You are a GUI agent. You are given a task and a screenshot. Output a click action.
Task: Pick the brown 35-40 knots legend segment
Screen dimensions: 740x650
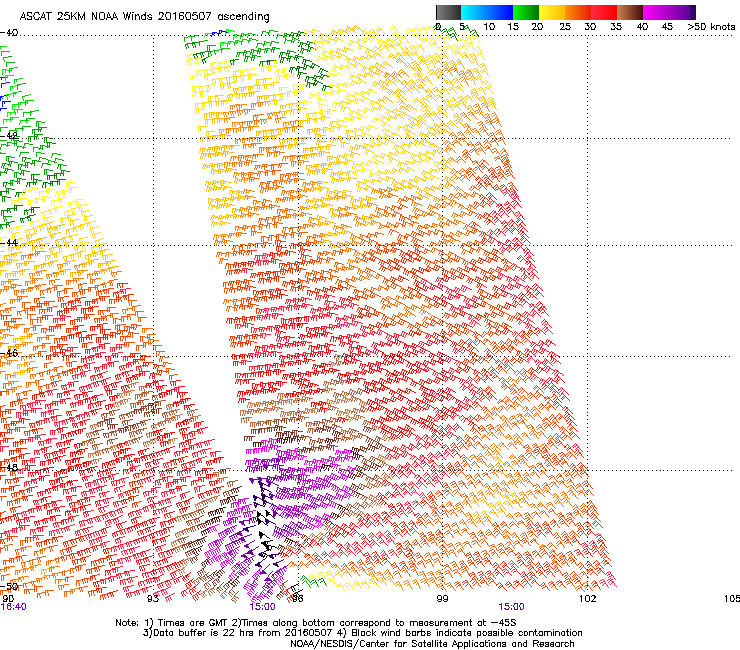tap(630, 12)
